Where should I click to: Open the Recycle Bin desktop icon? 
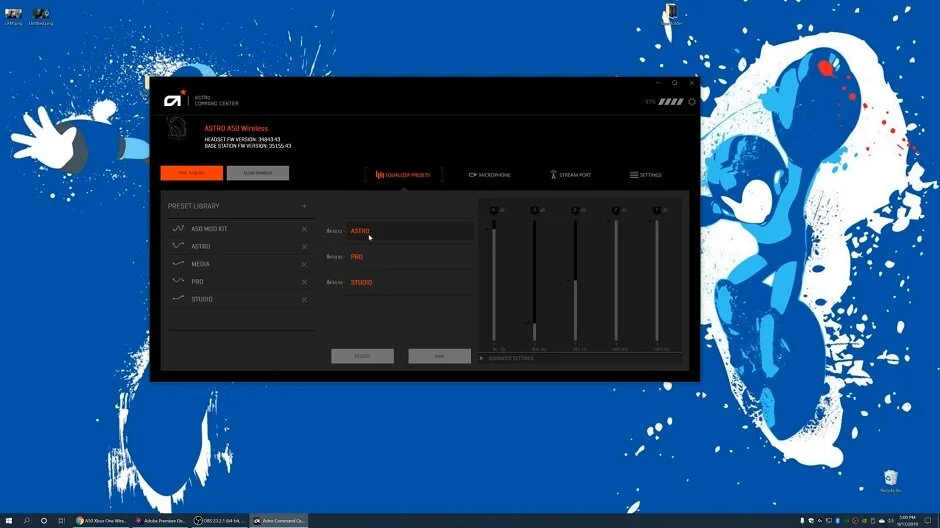[x=890, y=481]
